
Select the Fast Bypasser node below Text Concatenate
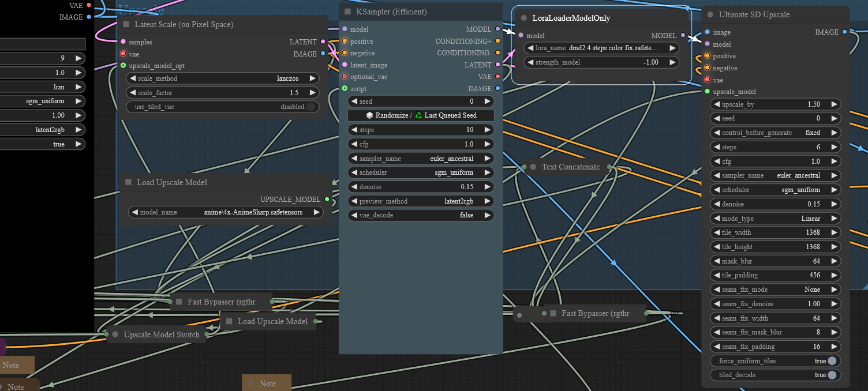[596, 313]
